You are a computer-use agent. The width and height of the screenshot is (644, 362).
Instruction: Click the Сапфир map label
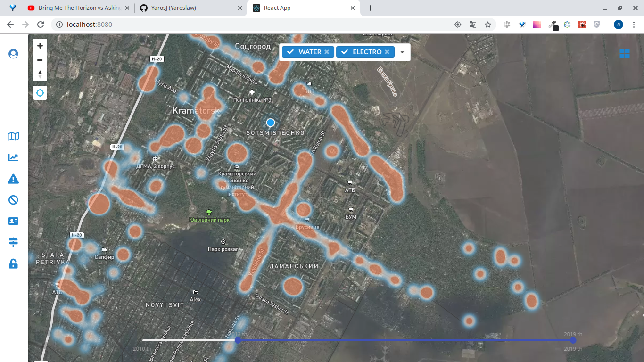click(x=104, y=257)
